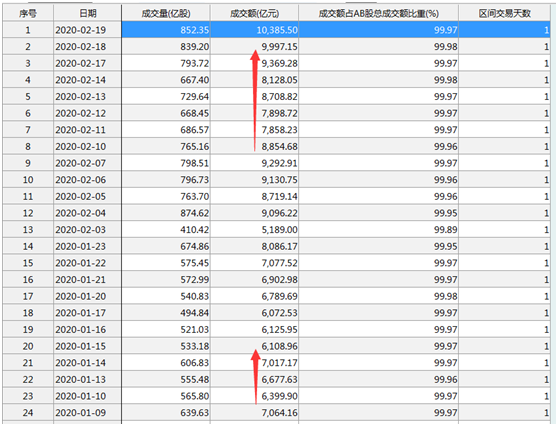Select row number 24

pyautogui.click(x=28, y=413)
